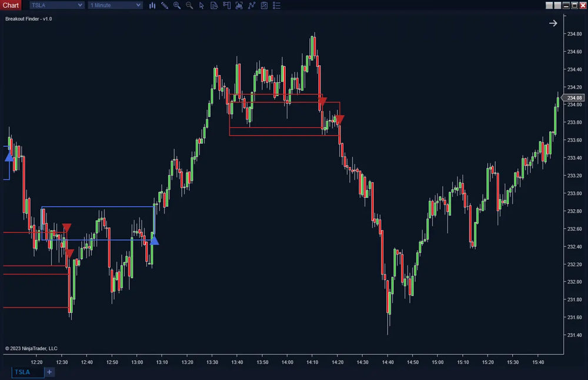588x380 pixels.
Task: Open the Chart Trader panel icon
Action: (226, 5)
